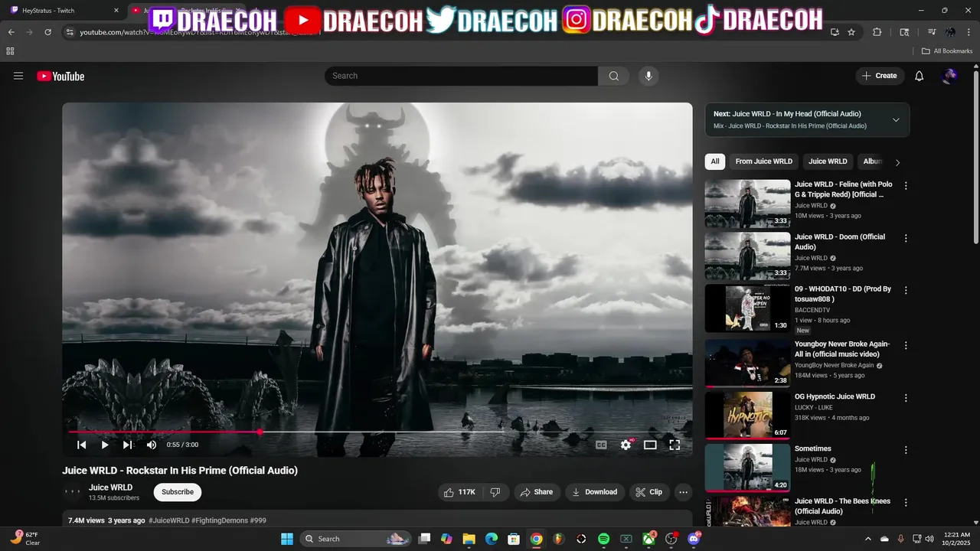Screen dimensions: 980x551
Task: Open the account avatar menu
Action: (x=950, y=76)
